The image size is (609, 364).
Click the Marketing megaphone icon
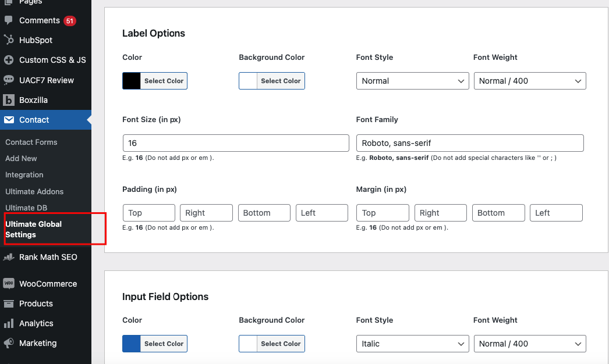click(x=8, y=343)
